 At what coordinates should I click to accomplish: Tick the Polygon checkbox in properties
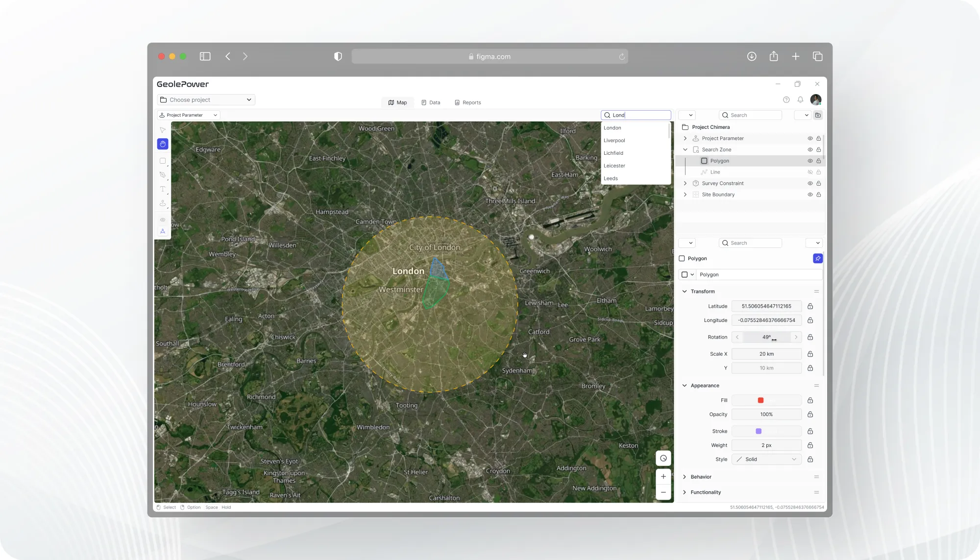coord(682,258)
